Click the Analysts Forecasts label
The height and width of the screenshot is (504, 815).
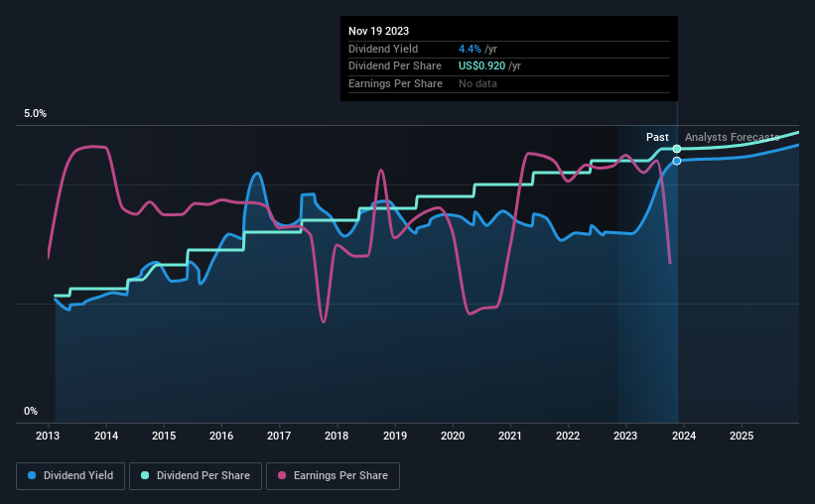[x=732, y=137]
